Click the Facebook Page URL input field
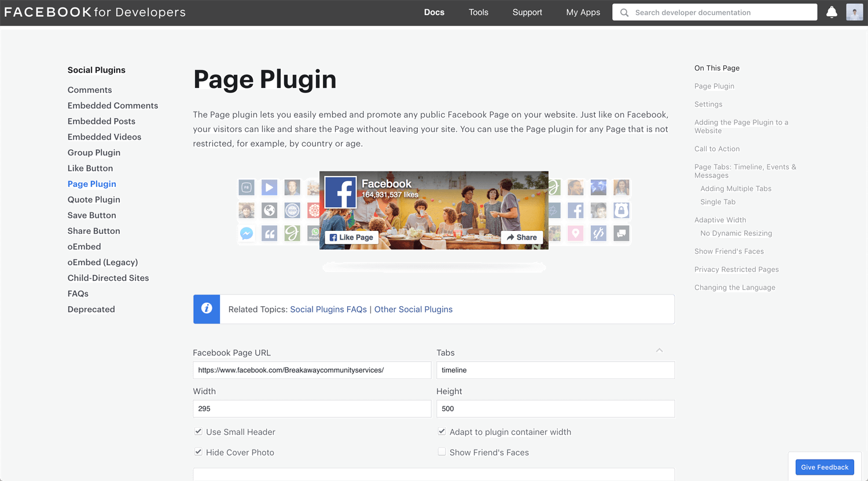The height and width of the screenshot is (481, 868). [x=312, y=370]
